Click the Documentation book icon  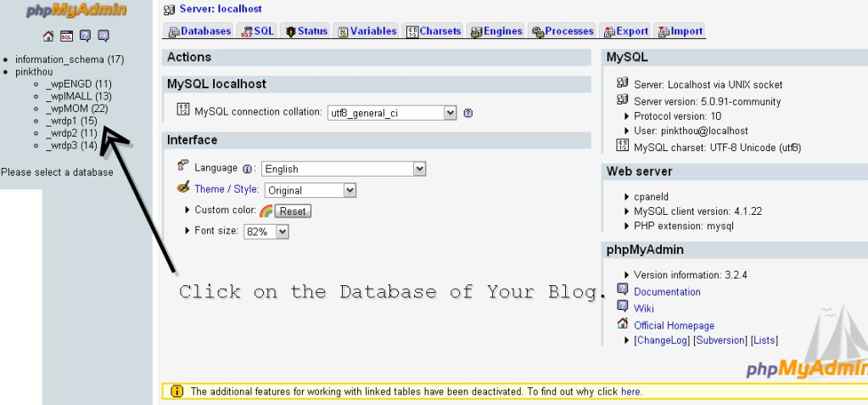coord(623,290)
